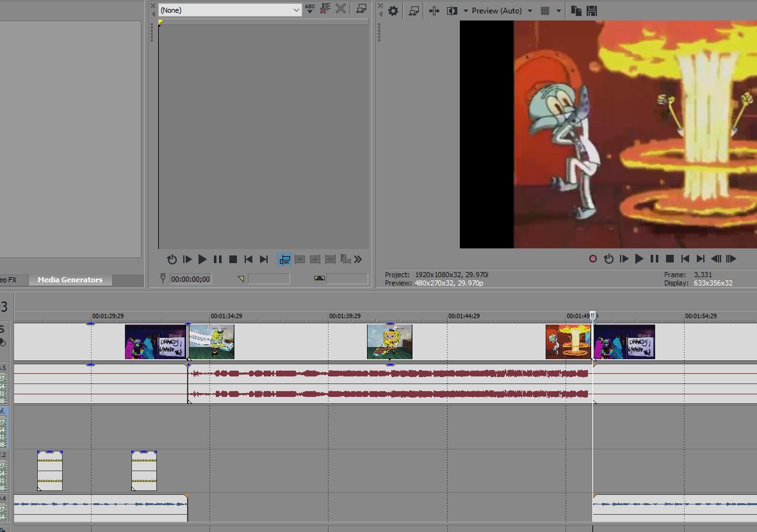Click the grey X remove icon in trimmer toolbar

click(341, 9)
